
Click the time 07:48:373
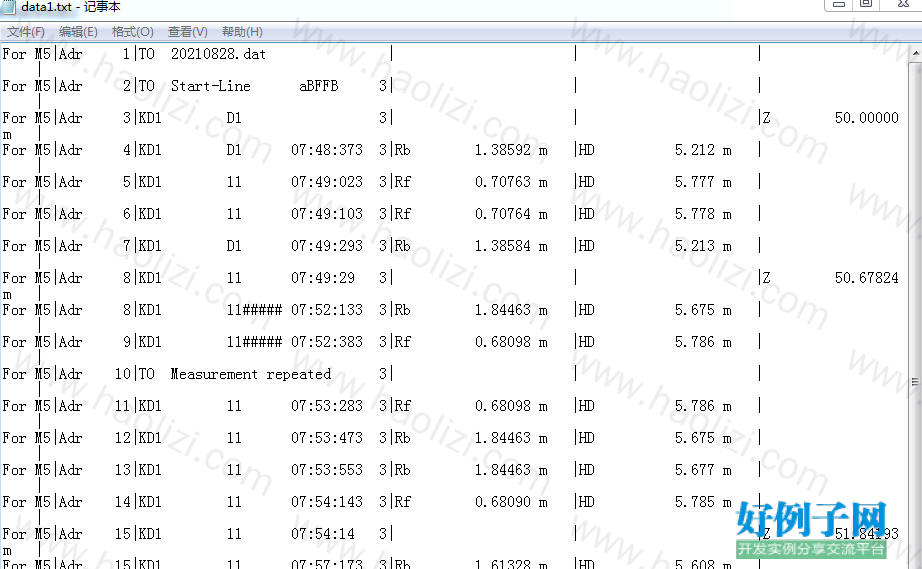click(x=327, y=150)
